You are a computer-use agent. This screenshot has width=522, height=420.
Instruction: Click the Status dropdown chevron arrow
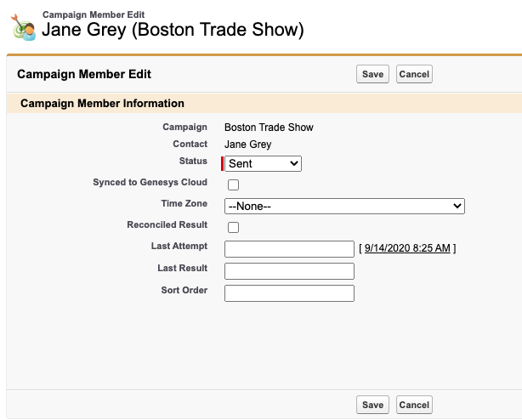point(293,163)
